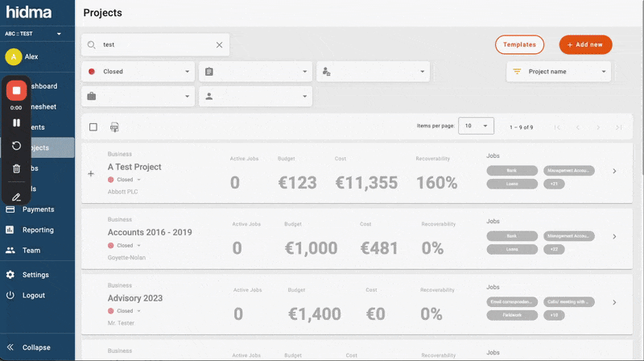This screenshot has width=644, height=361.
Task: Click the Payments card icon
Action: (10, 210)
